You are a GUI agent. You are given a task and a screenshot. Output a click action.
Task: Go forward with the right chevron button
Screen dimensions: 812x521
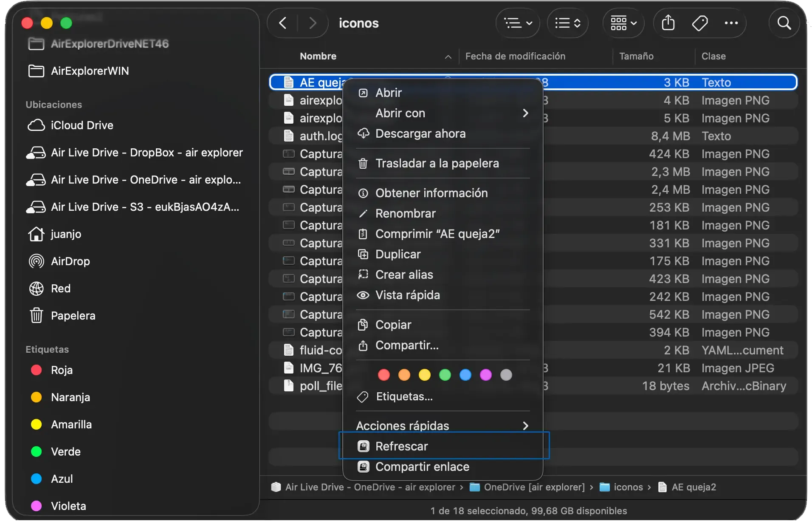(313, 23)
